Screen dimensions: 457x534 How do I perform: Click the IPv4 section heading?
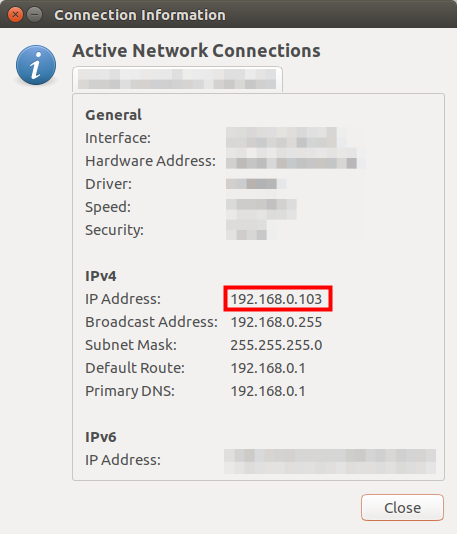pyautogui.click(x=101, y=276)
